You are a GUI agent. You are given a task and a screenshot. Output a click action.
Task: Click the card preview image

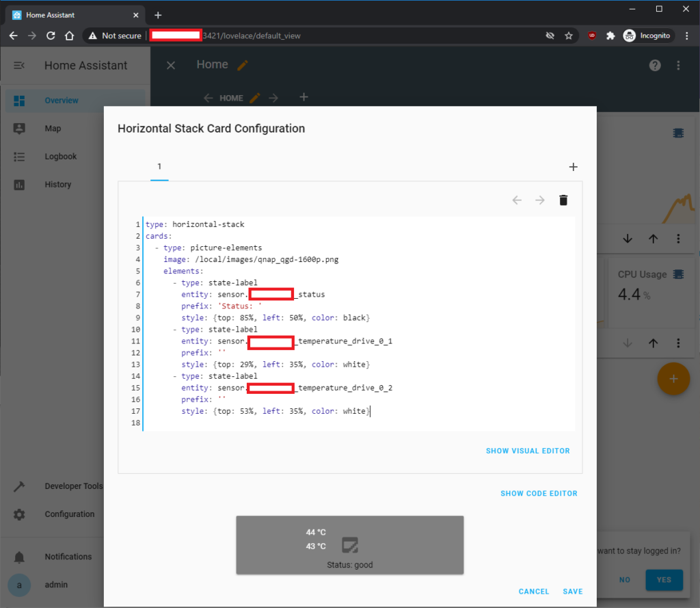tap(350, 546)
